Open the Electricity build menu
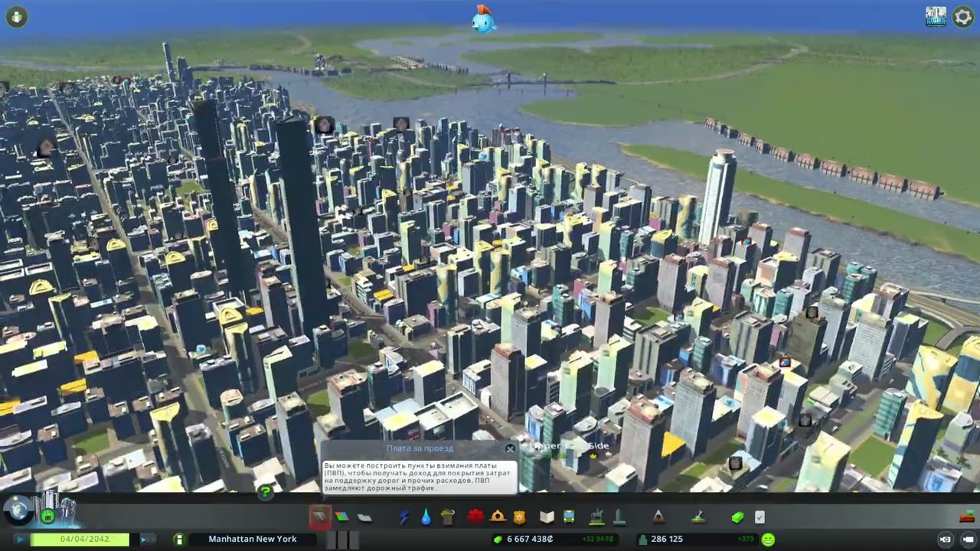Screen dimensions: 980x551 403,517
